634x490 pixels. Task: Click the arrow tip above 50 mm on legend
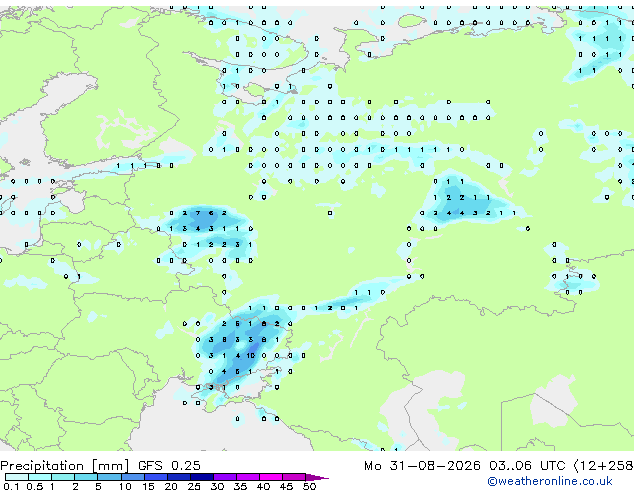click(317, 477)
